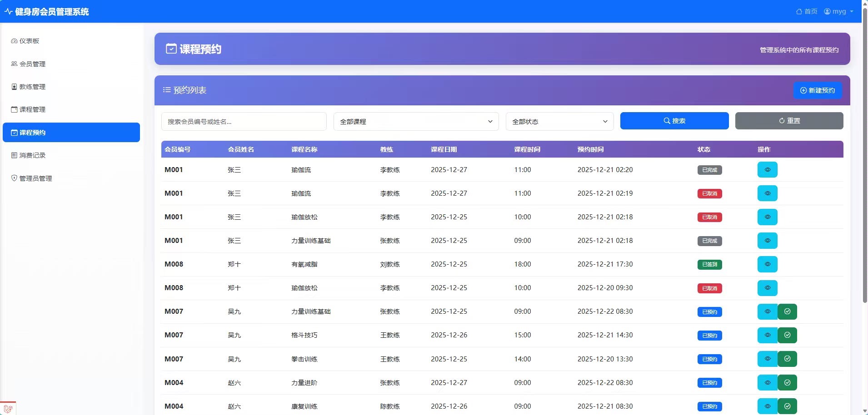
Task: Open the myg user account dropdown
Action: pos(838,11)
